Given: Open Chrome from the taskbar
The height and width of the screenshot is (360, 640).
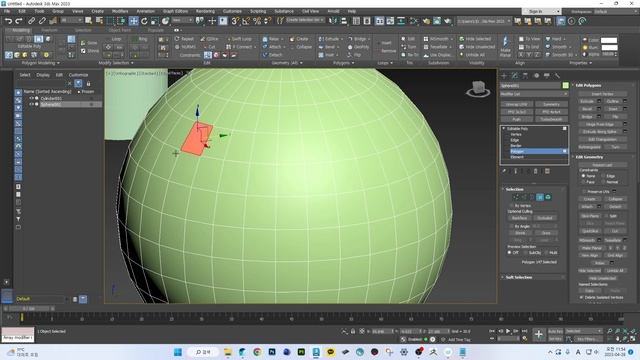Looking at the screenshot, I should pos(257,352).
